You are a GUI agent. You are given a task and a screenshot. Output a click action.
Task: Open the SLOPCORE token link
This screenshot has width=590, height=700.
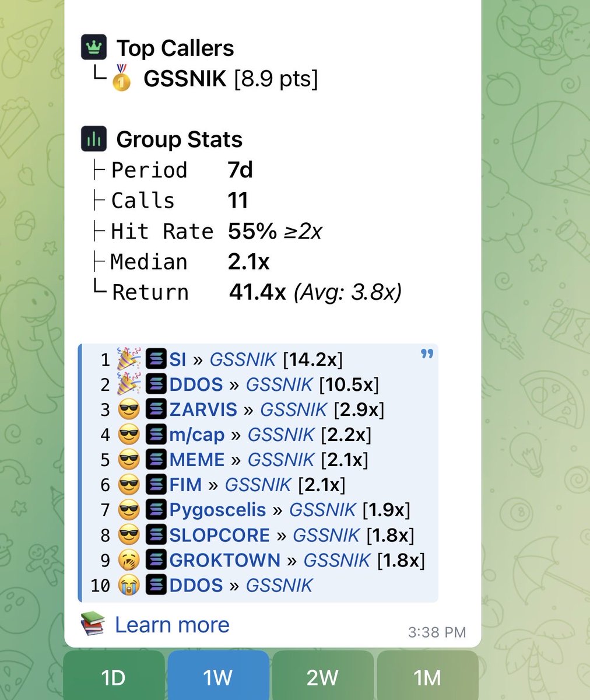[220, 535]
